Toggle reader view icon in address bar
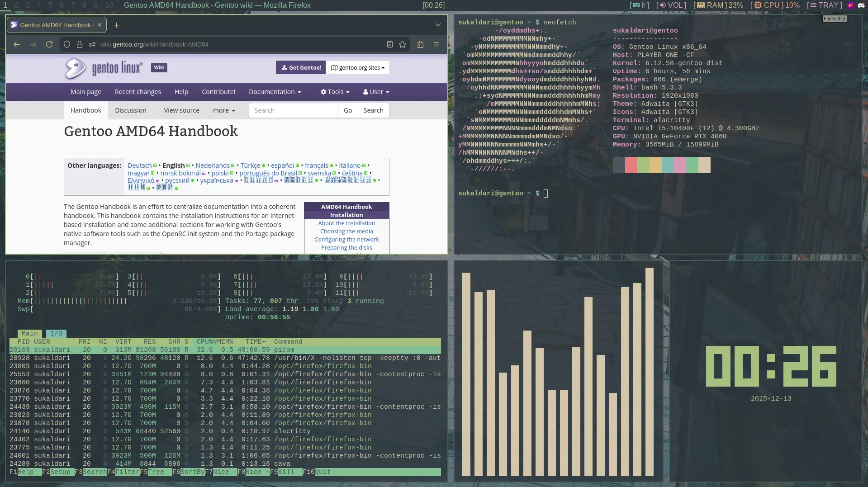The image size is (868, 487). [x=389, y=44]
